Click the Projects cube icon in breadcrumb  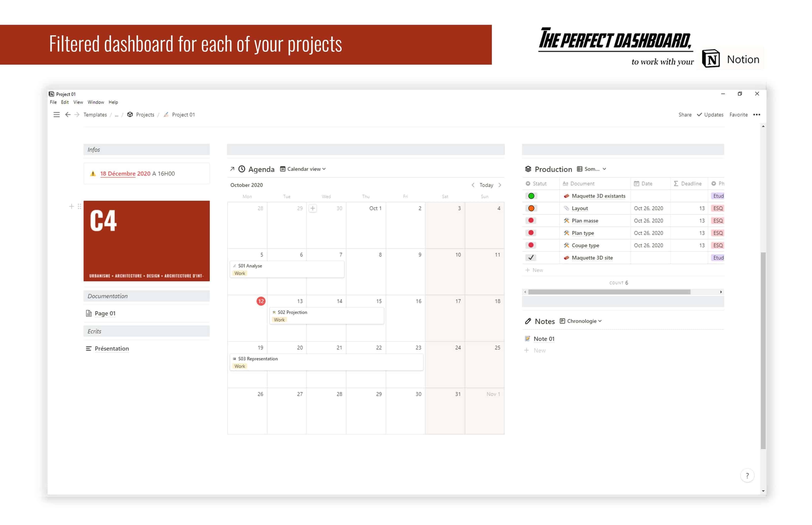point(130,114)
